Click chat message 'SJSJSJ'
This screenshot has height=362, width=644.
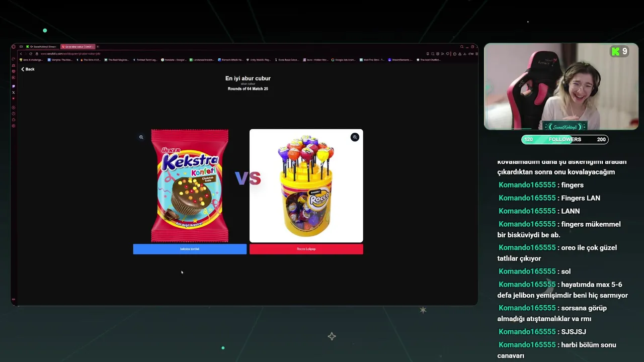point(574,332)
